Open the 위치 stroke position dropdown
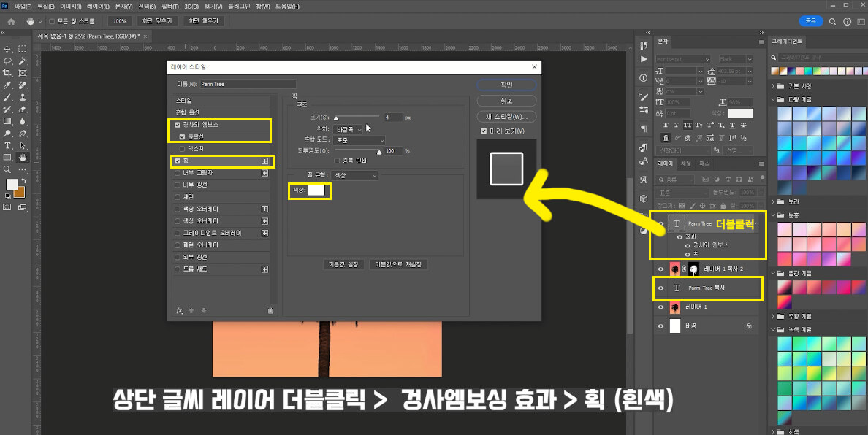 (349, 129)
